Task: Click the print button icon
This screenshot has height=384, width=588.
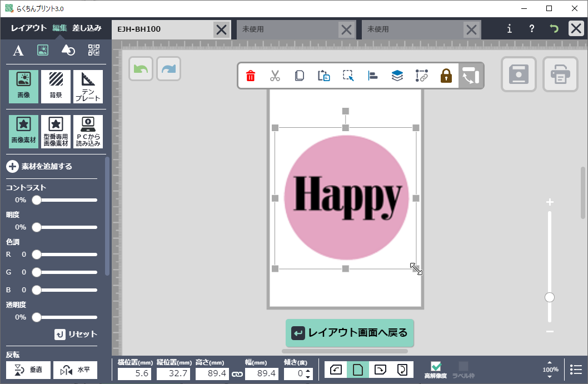Action: click(560, 74)
